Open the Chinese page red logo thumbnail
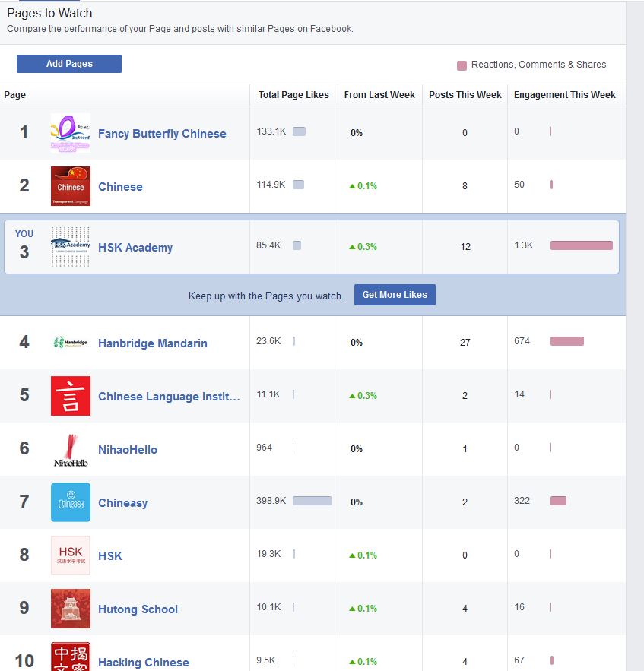The height and width of the screenshot is (671, 644). pyautogui.click(x=70, y=186)
